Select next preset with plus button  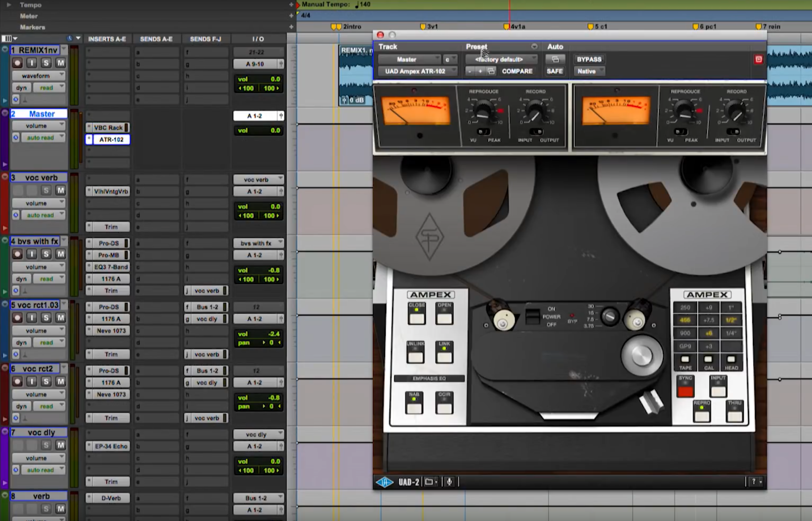click(x=480, y=71)
